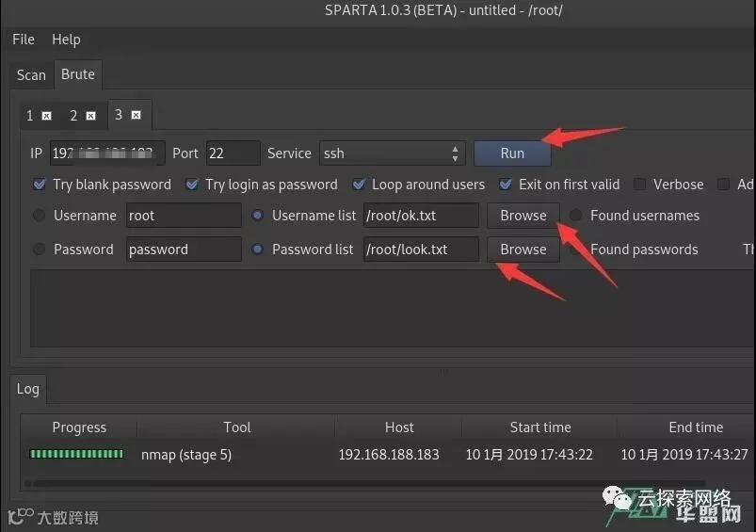Select the nmap (stage 5) log entry
This screenshot has width=756, height=532.
tap(186, 455)
